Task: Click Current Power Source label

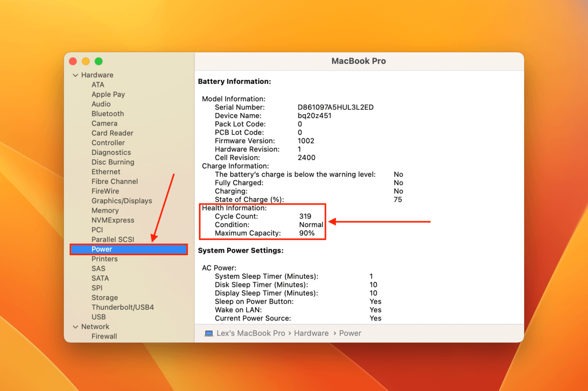Action: (253, 318)
